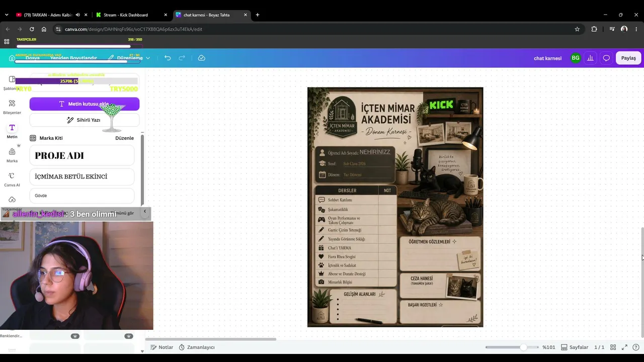This screenshot has height=362, width=644.
Task: Go to the browser home page
Action: (44, 29)
